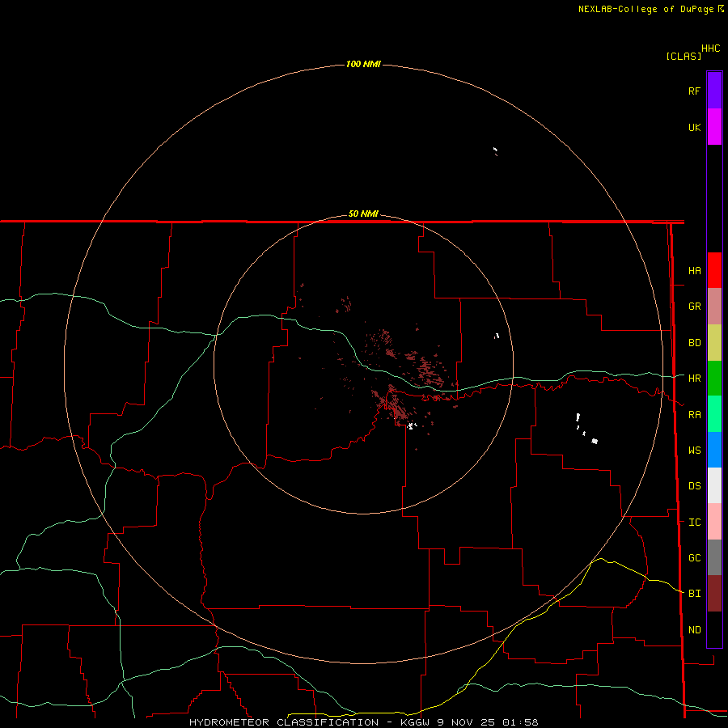The image size is (728, 728).
Task: Click the BI legend label
Action: click(694, 594)
